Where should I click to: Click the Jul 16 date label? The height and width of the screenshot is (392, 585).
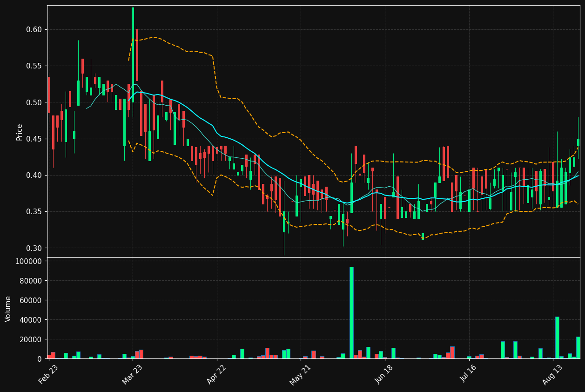tap(469, 374)
